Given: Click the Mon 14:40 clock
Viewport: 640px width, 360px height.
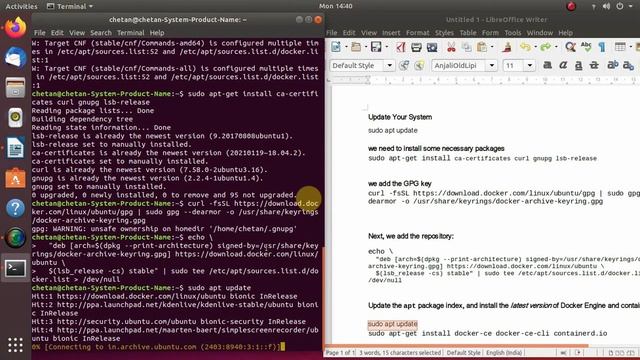Looking at the screenshot, I should pyautogui.click(x=336, y=6).
